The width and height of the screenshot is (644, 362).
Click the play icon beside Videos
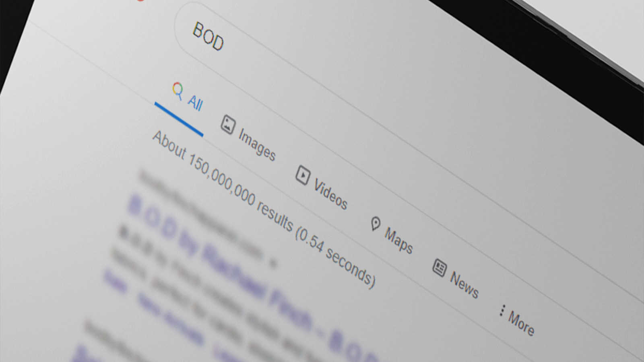click(x=302, y=175)
